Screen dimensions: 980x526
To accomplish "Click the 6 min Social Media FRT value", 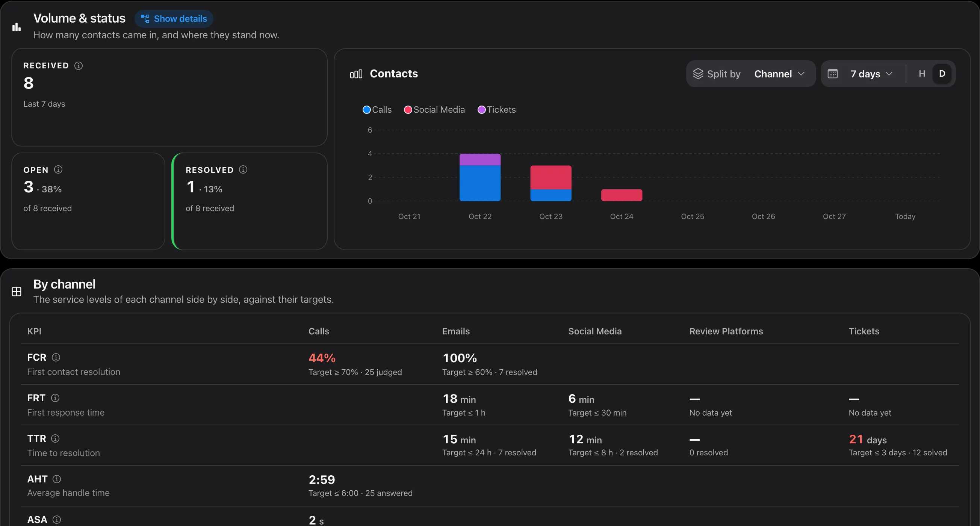I will point(581,399).
